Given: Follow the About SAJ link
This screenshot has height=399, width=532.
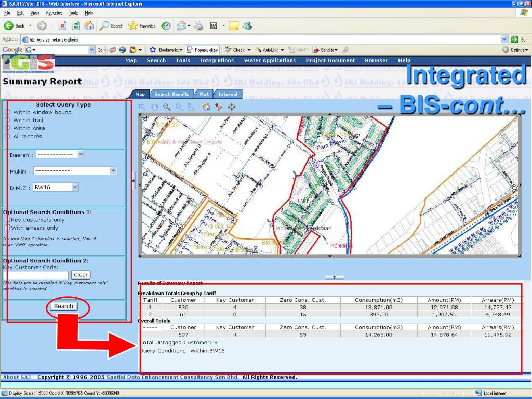Looking at the screenshot, I should coord(17,377).
